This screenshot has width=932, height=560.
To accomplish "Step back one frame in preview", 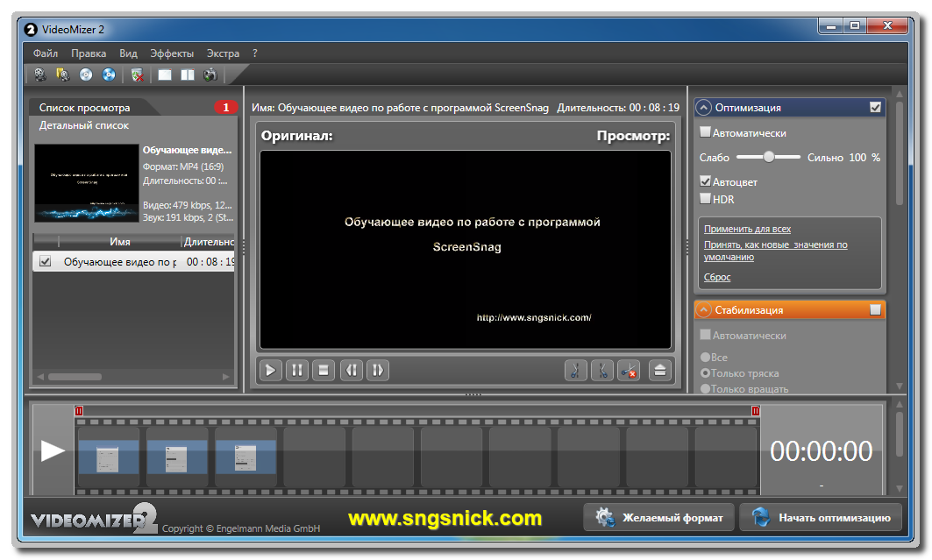I will coord(352,371).
